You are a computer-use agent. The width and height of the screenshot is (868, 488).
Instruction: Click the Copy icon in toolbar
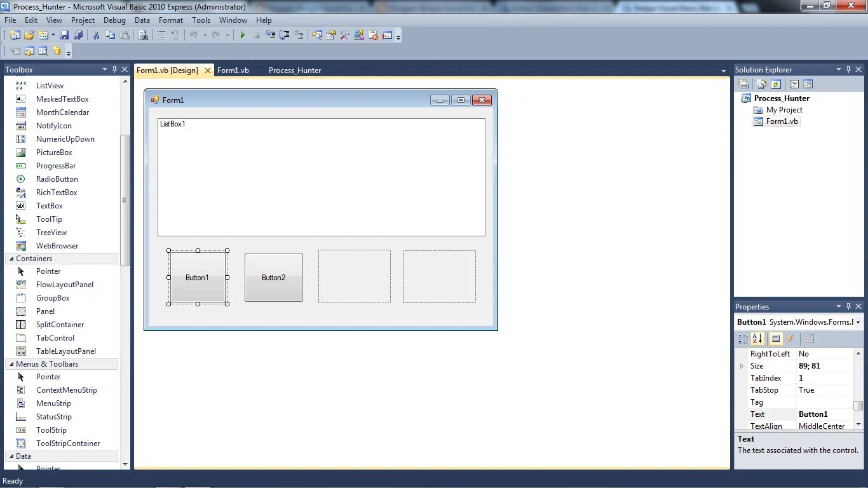110,35
